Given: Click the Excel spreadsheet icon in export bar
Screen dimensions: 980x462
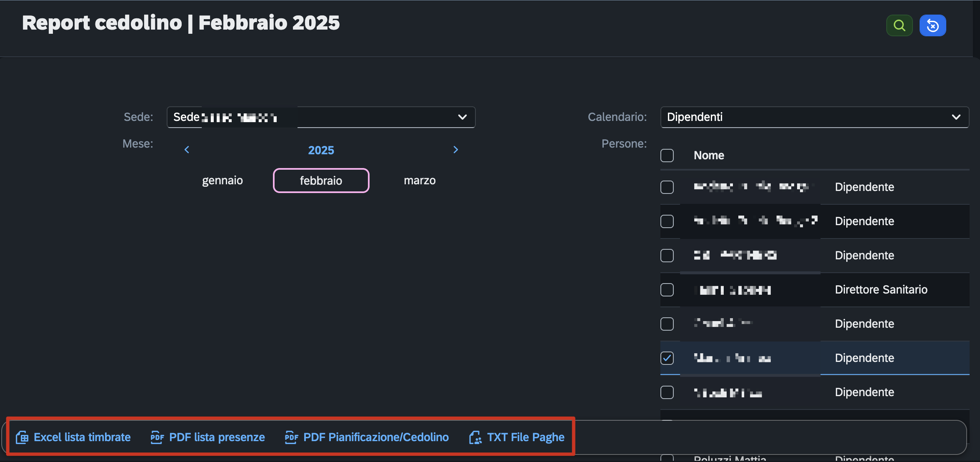Looking at the screenshot, I should click(x=22, y=437).
